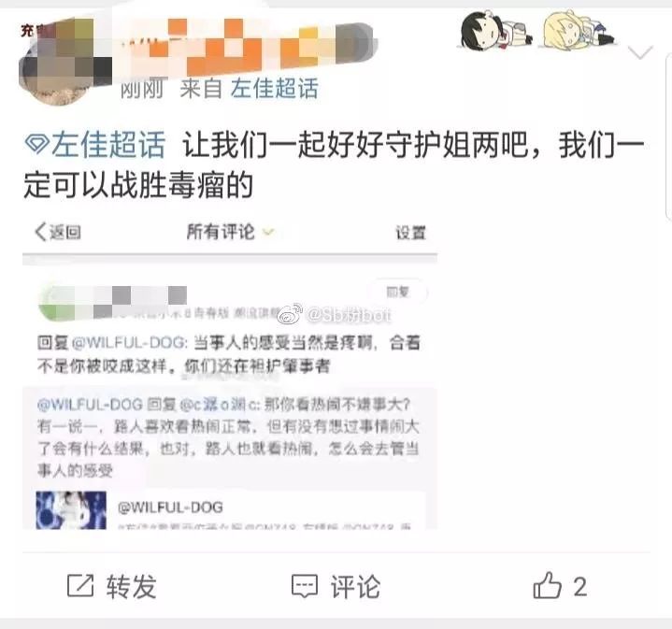The width and height of the screenshot is (672, 629).
Task: Open WILFUL-DOG quoted post thumbnail
Action: [x=71, y=510]
